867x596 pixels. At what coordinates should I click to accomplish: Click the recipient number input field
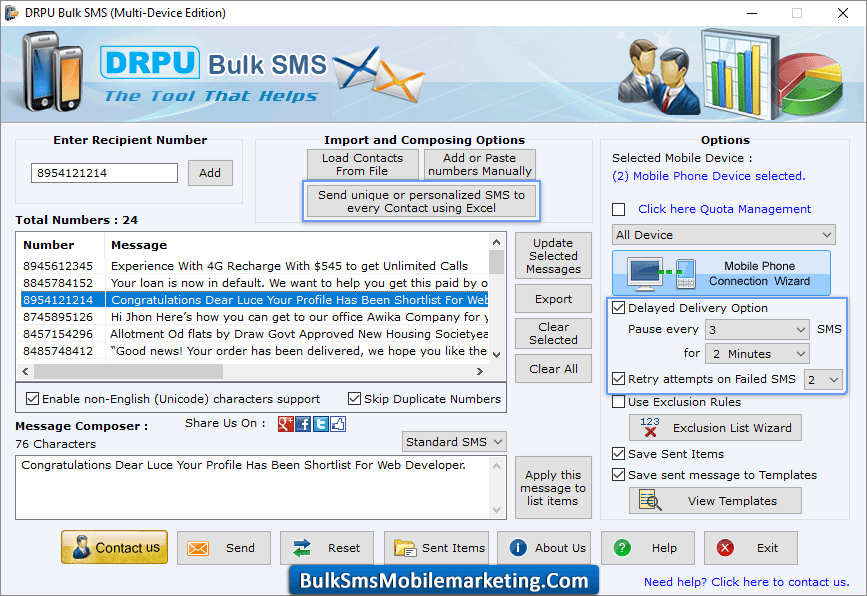click(x=105, y=173)
